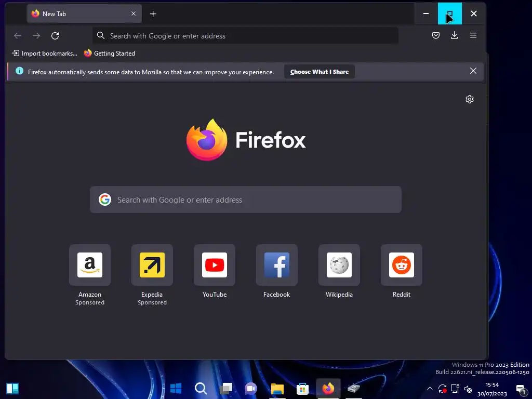Open the new tab personalize gear icon
The height and width of the screenshot is (399, 532).
(470, 99)
